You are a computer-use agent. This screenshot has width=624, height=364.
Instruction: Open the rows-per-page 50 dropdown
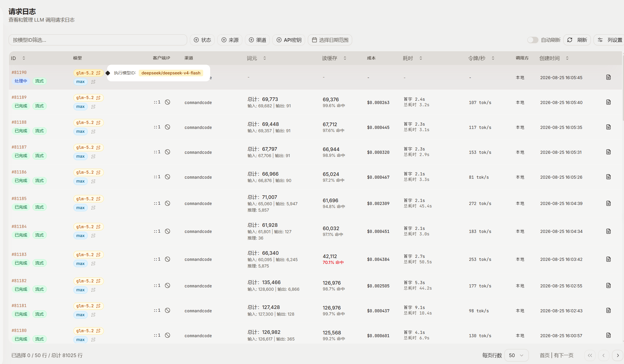click(516, 355)
